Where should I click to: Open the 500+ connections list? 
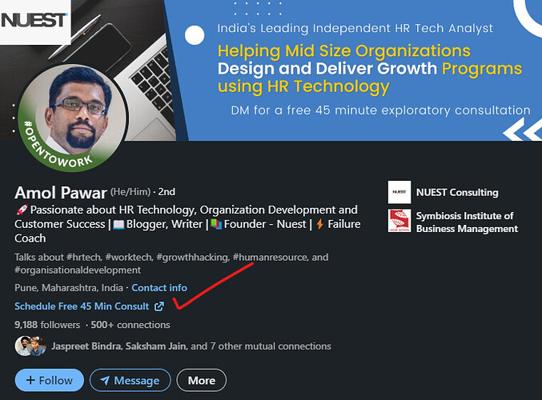(x=130, y=325)
